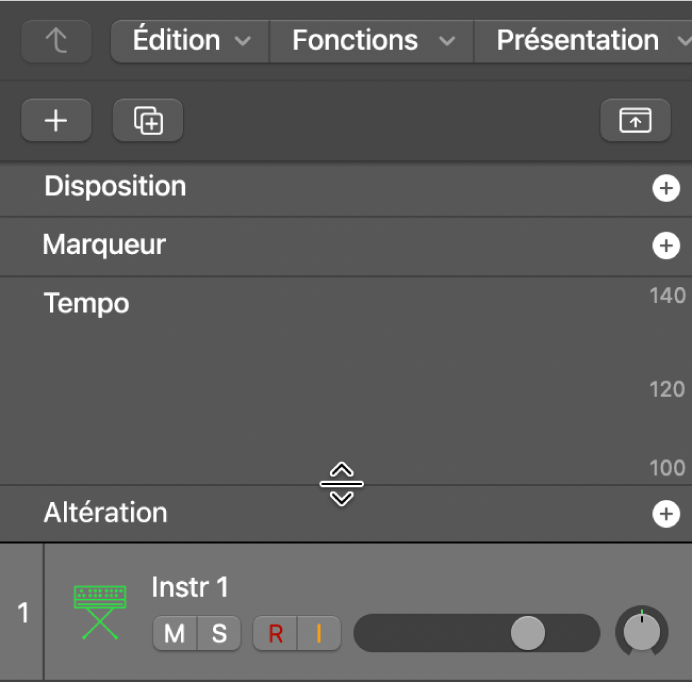Select the Marqueur global track label
This screenshot has width=694, height=684.
tap(104, 245)
